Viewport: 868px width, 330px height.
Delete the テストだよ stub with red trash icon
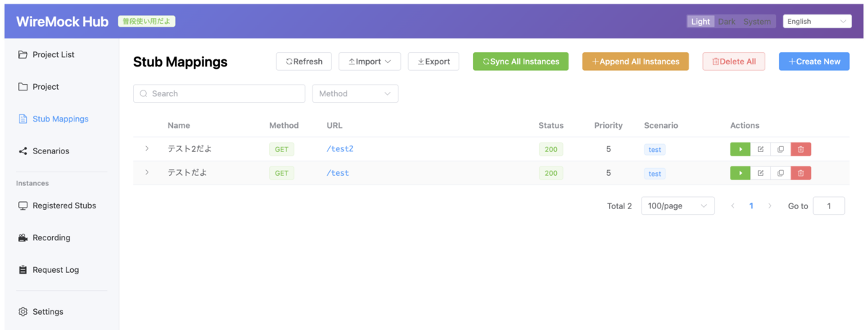click(801, 173)
